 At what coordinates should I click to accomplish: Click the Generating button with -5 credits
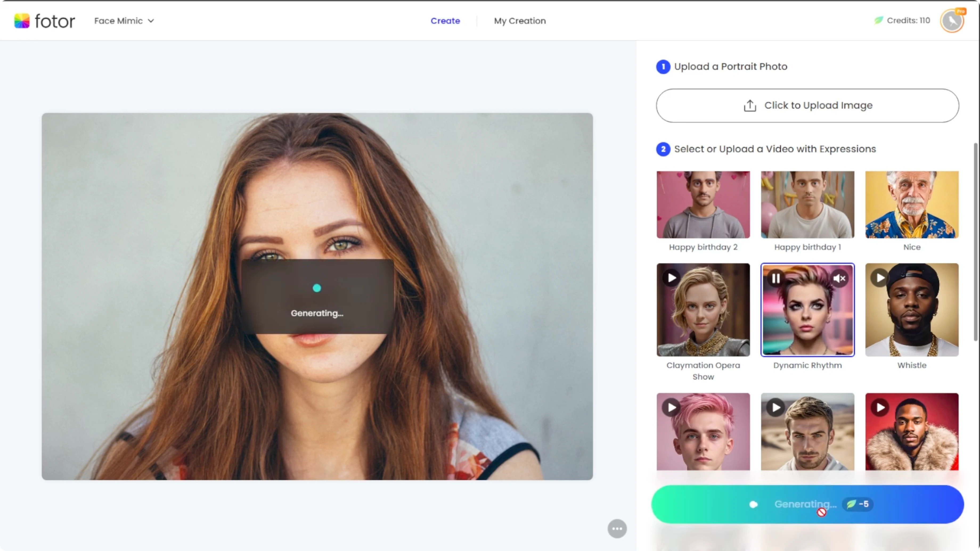point(807,504)
